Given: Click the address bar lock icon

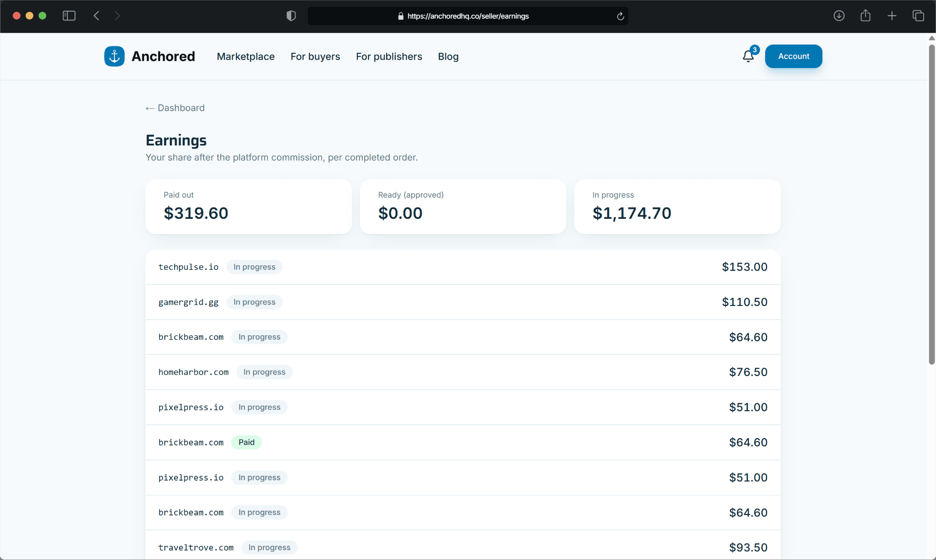Looking at the screenshot, I should (401, 16).
